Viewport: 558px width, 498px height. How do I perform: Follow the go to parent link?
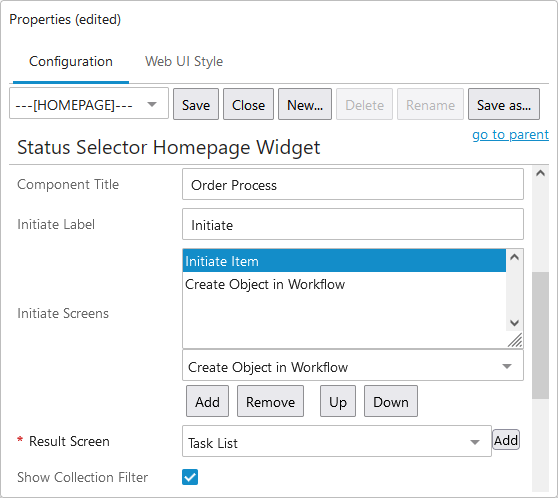[510, 135]
